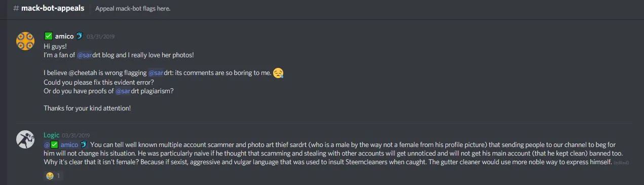
Task: Click the channel topic "Appeal mack-bot flags here."
Action: [133, 9]
